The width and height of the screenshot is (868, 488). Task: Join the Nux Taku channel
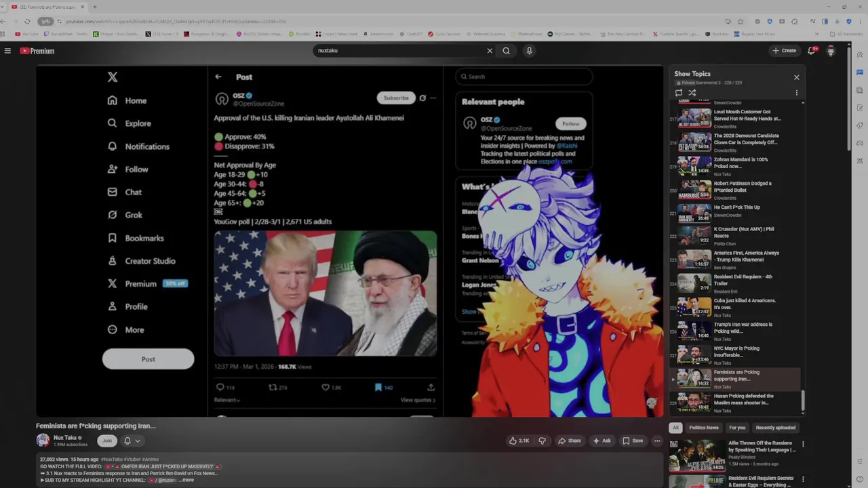click(106, 441)
